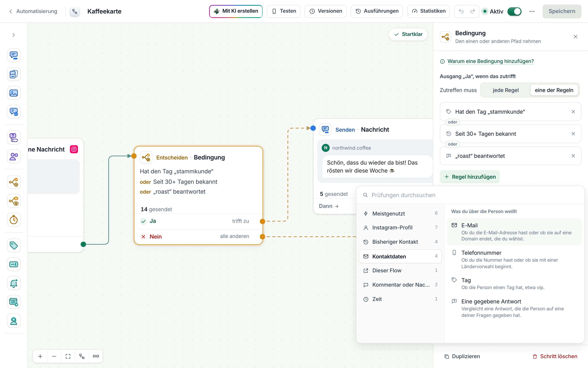Open the Dieser Flow category

400,270
